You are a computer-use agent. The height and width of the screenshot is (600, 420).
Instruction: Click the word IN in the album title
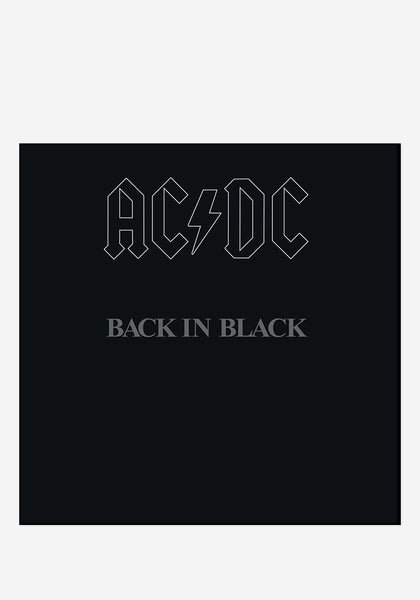196,328
